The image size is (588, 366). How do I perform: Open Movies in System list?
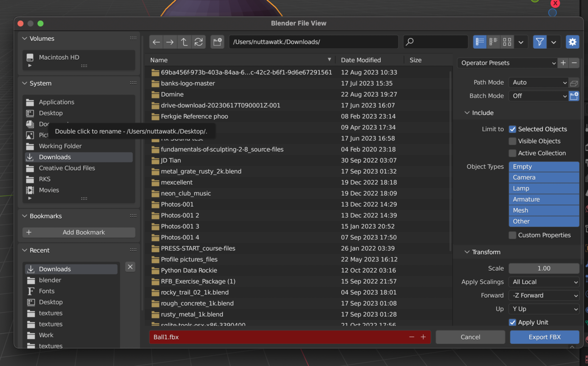79,190
